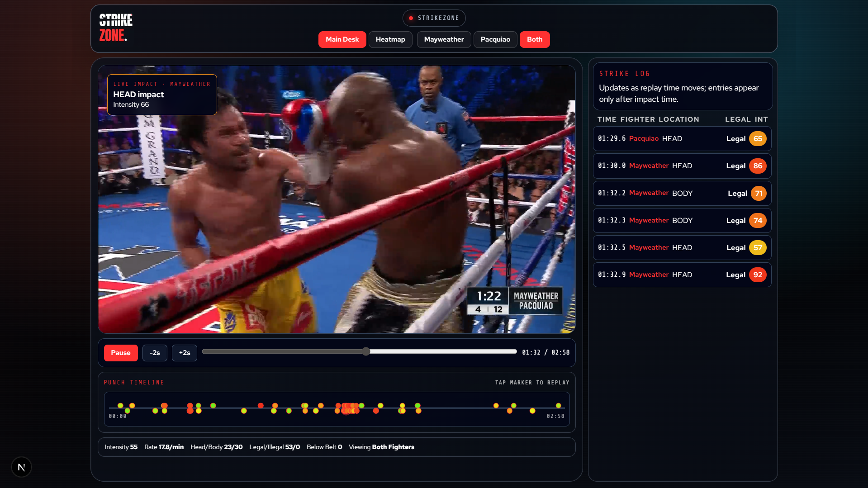Select the Both fighters filter
The height and width of the screenshot is (488, 868).
tap(535, 39)
